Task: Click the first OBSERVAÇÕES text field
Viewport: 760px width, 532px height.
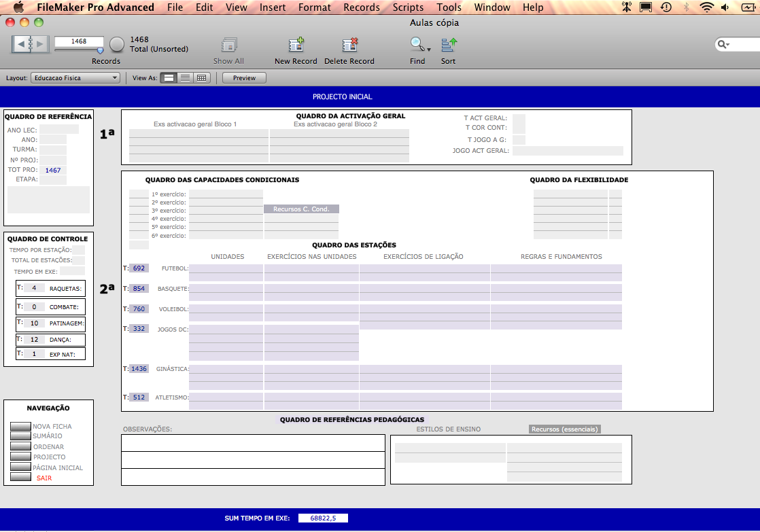Action: [253, 443]
